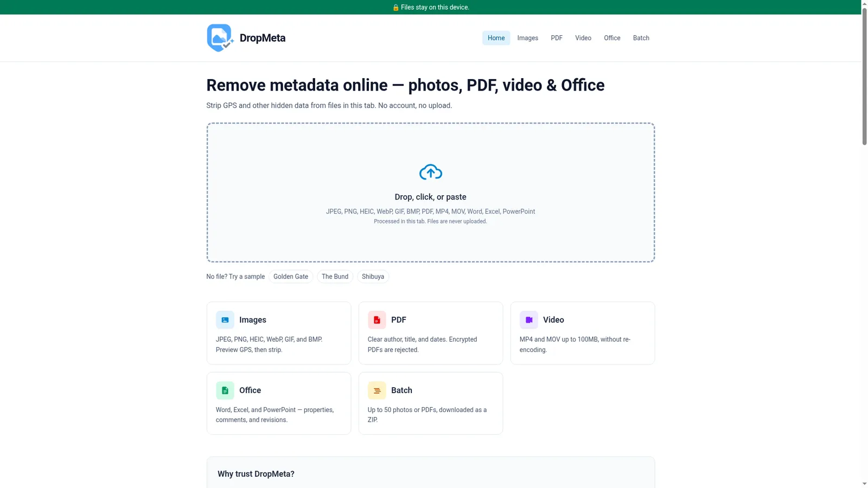Click the cloud upload icon
The height and width of the screenshot is (488, 868).
[x=431, y=172]
